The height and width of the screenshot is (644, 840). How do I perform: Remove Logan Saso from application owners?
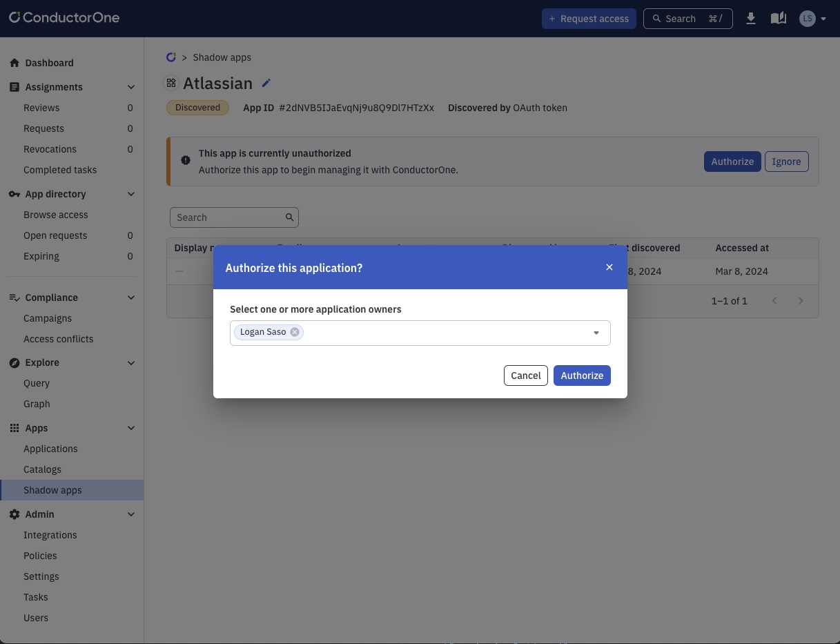click(294, 332)
